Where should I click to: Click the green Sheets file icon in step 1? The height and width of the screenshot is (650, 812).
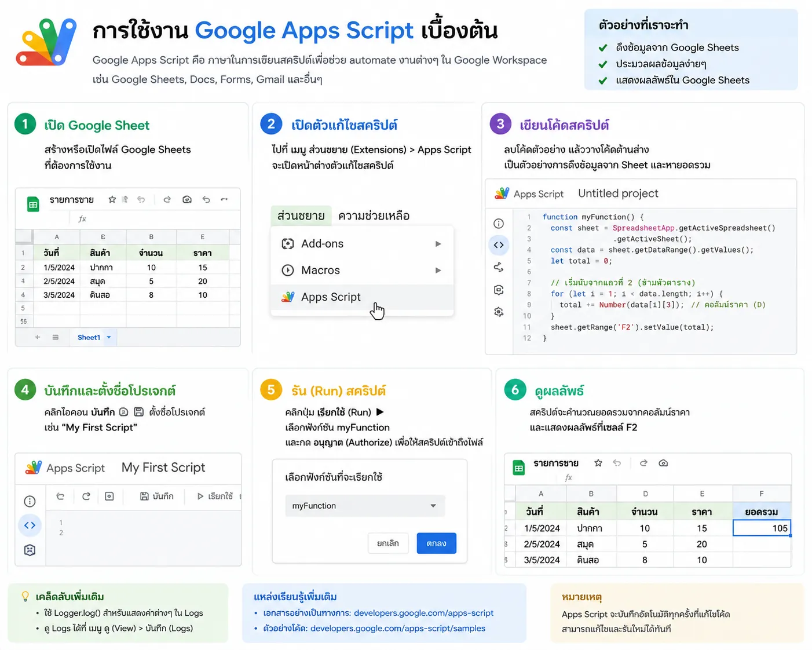coord(33,204)
